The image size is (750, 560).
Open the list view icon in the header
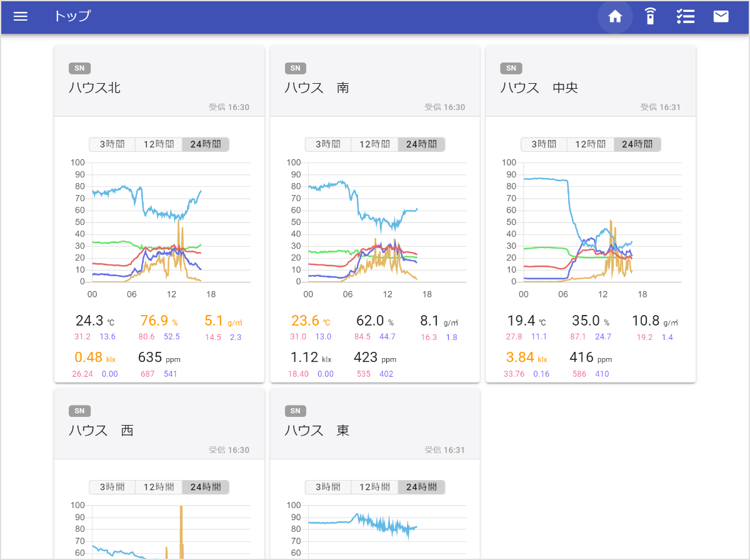pyautogui.click(x=686, y=17)
